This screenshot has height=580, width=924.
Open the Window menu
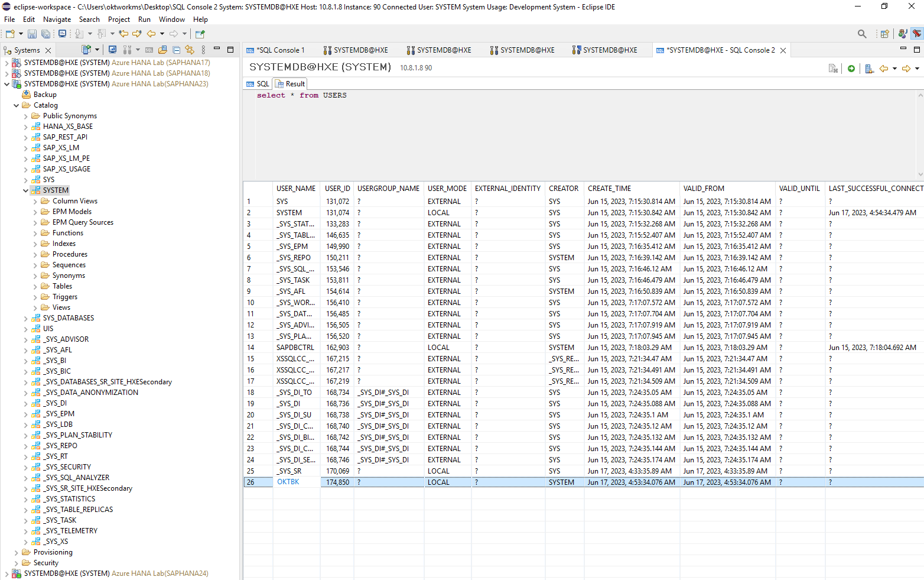click(x=171, y=20)
